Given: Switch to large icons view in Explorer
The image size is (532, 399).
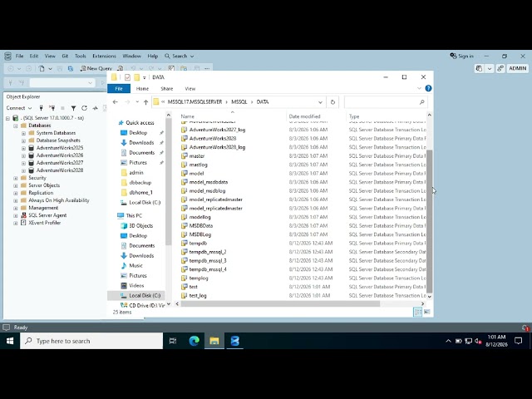Looking at the screenshot, I should point(426,312).
